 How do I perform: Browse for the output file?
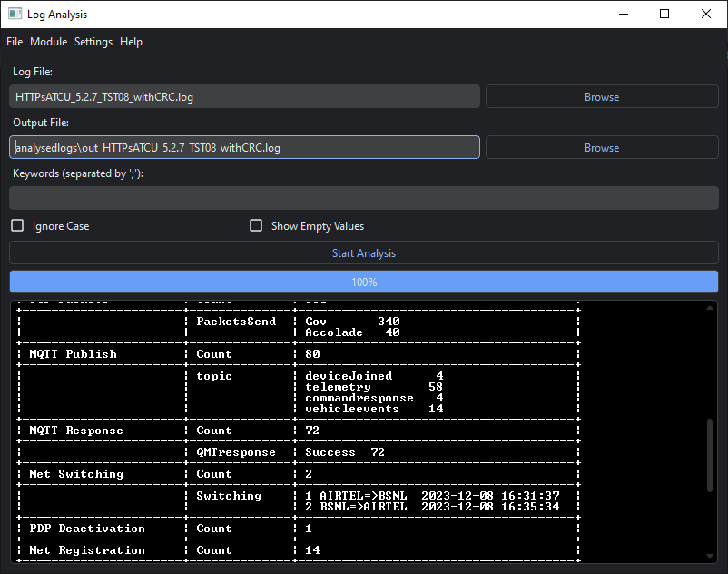click(602, 147)
